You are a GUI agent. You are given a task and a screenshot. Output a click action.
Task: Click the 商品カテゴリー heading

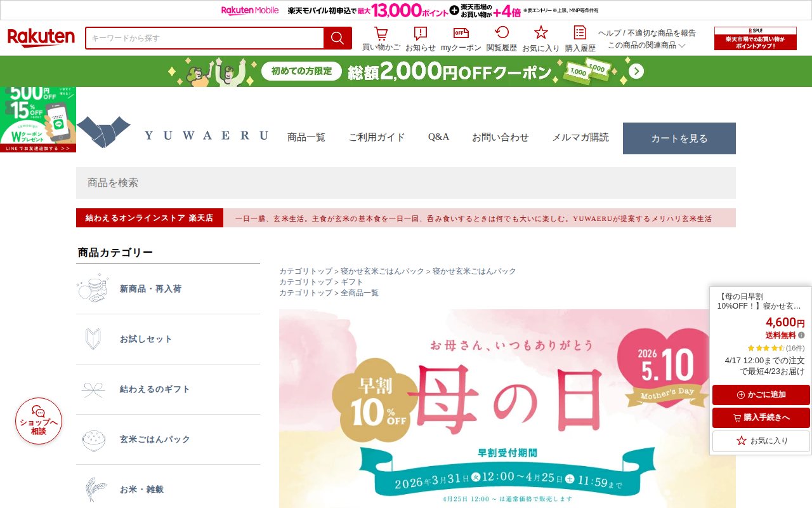tap(115, 253)
